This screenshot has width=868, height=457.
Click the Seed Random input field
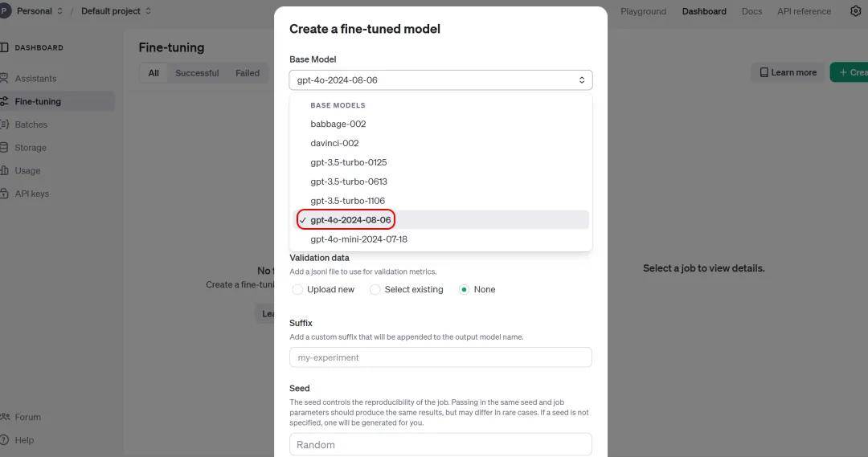(x=440, y=445)
